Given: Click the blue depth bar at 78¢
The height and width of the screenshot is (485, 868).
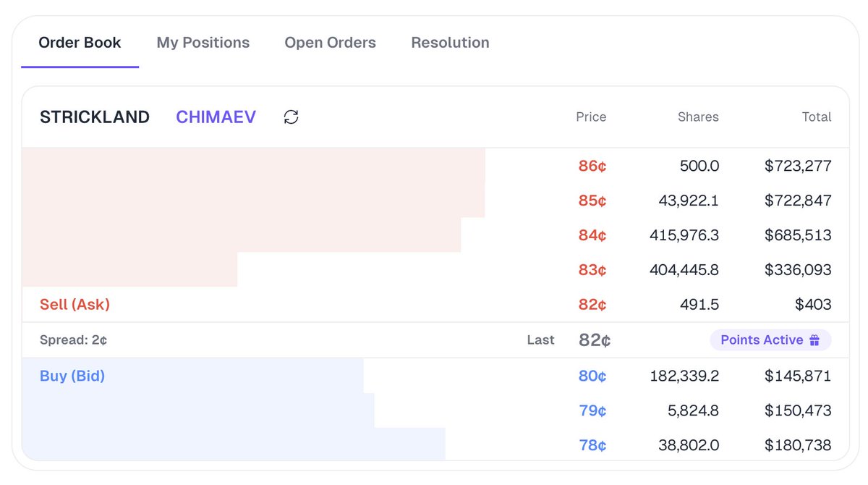Looking at the screenshot, I should pos(234,444).
